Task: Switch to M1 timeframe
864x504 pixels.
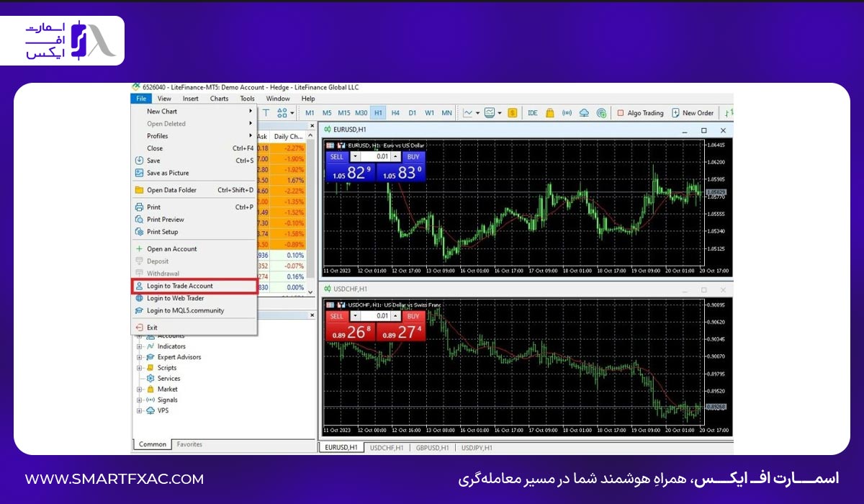Action: tap(310, 113)
